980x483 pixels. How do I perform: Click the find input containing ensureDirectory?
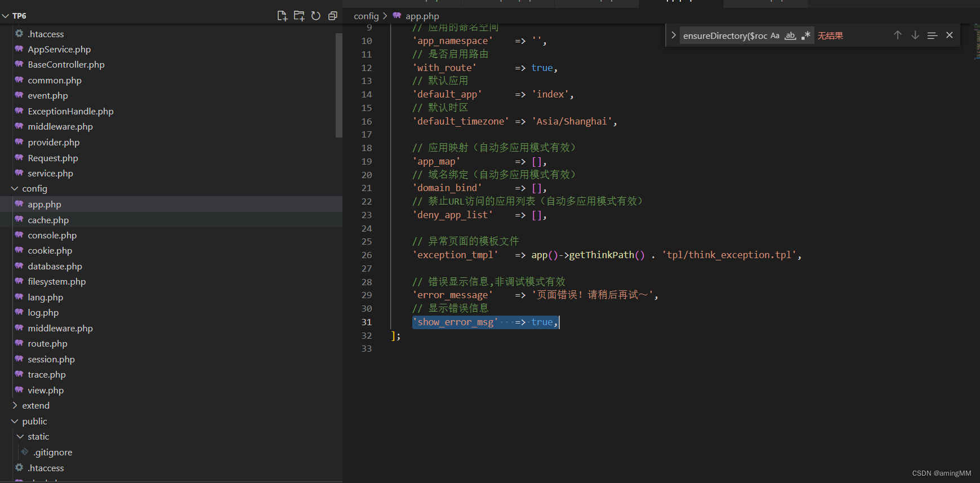pyautogui.click(x=725, y=36)
